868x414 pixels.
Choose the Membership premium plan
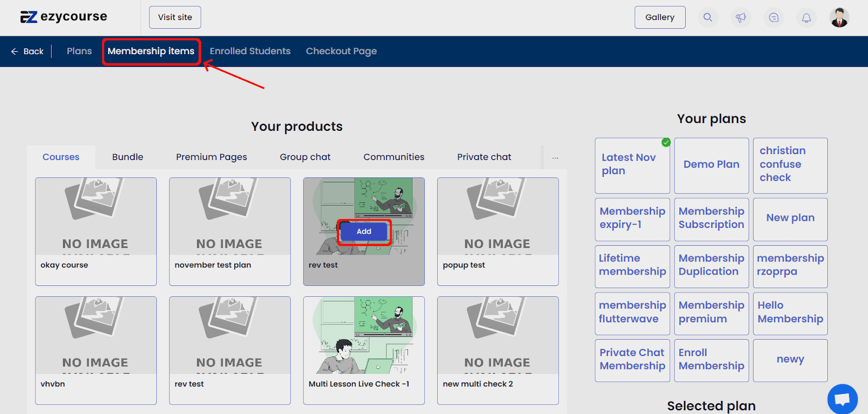[711, 314]
